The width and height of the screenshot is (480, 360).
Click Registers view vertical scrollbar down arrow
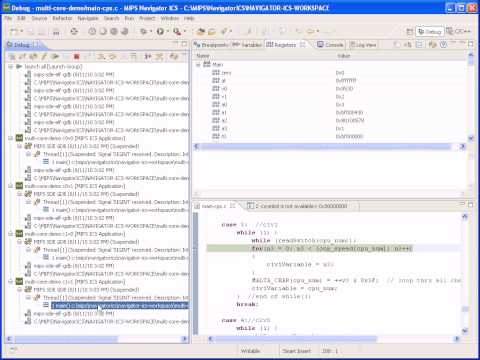click(471, 138)
